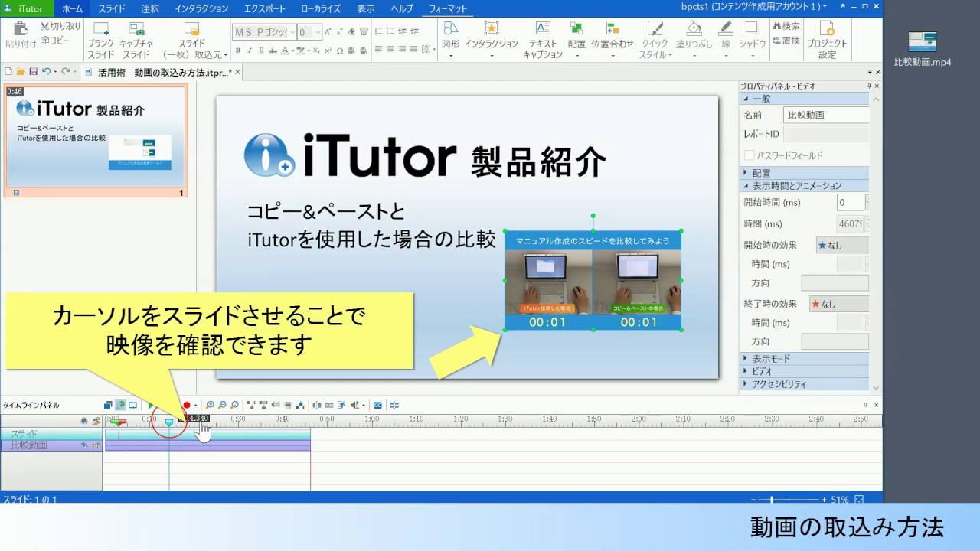Image resolution: width=980 pixels, height=551 pixels.
Task: Switch to the export (エクスポート) tab
Action: (265, 9)
